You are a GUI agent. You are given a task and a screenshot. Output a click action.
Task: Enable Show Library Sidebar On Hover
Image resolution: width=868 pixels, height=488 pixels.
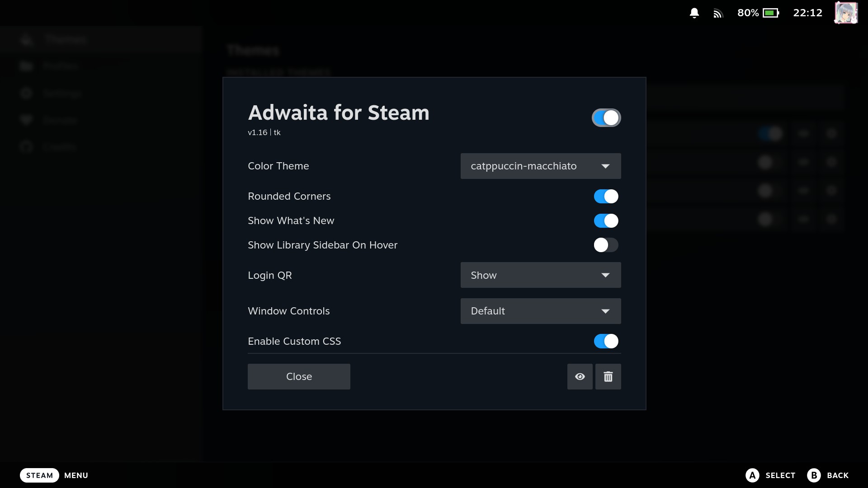click(606, 245)
